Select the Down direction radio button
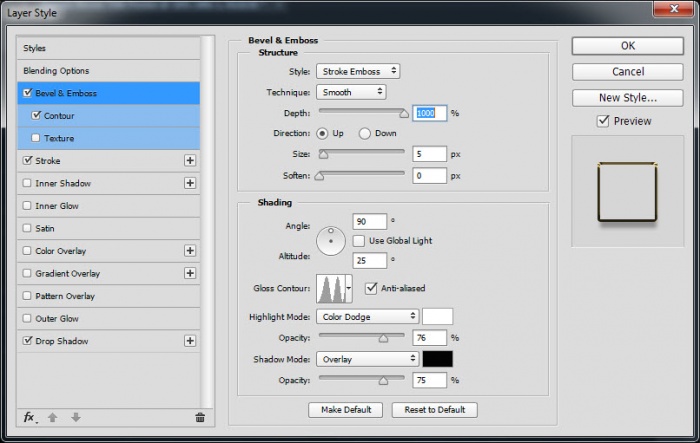 364,133
